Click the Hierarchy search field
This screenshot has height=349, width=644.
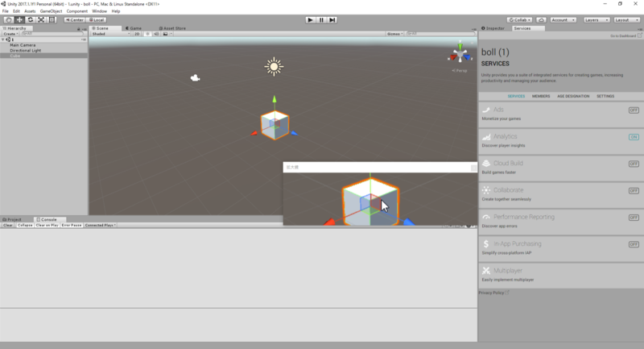click(x=52, y=34)
